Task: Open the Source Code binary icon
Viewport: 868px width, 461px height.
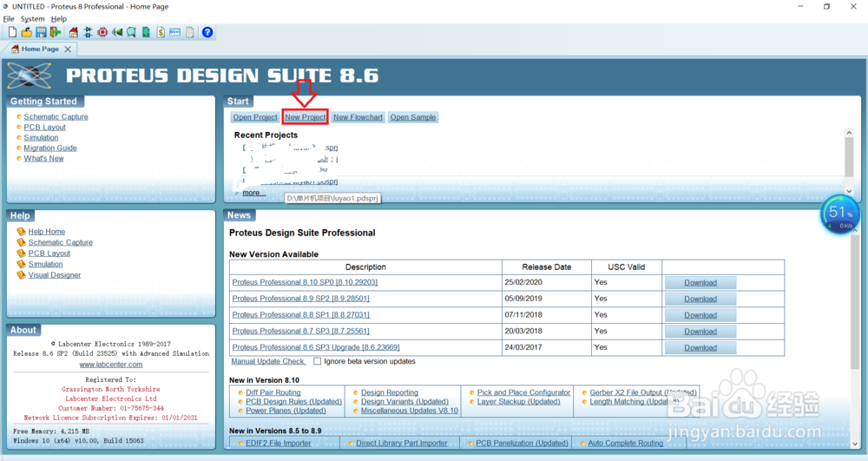Action: (x=175, y=32)
